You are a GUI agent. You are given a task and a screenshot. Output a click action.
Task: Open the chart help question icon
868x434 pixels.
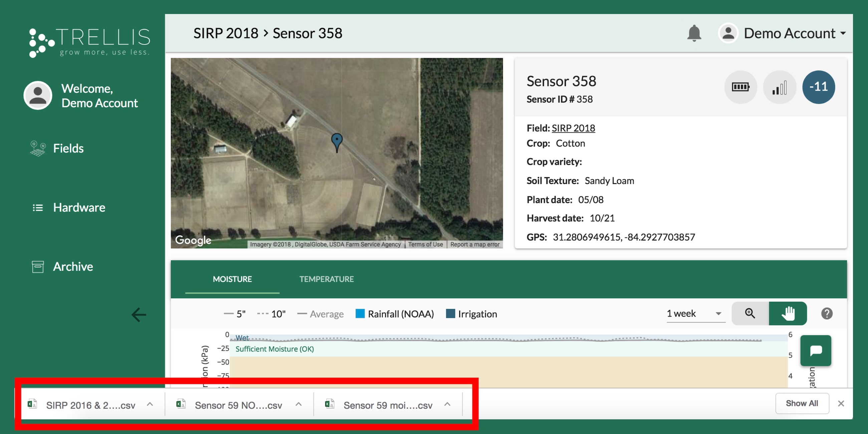(x=827, y=314)
